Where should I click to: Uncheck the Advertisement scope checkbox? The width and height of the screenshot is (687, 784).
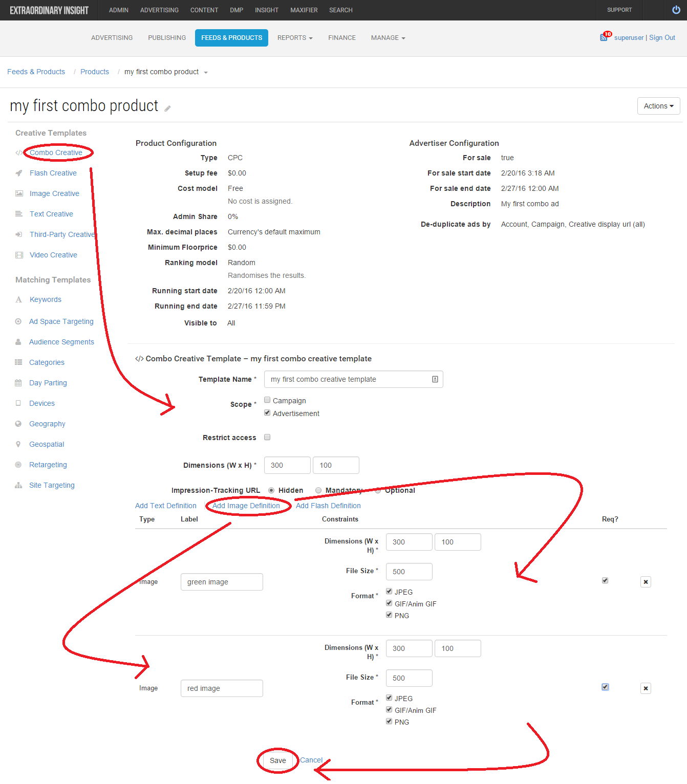(267, 412)
